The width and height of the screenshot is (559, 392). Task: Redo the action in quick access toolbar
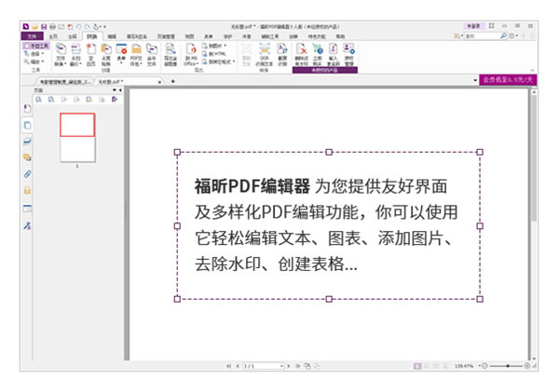pyautogui.click(x=88, y=27)
